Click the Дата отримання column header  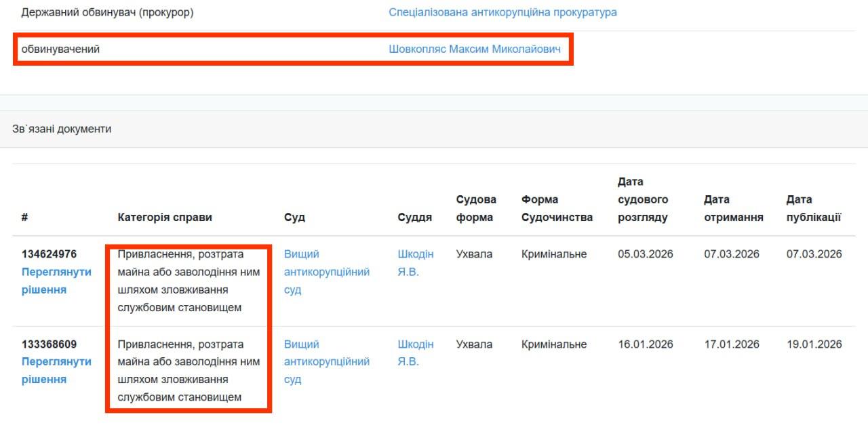pos(734,208)
